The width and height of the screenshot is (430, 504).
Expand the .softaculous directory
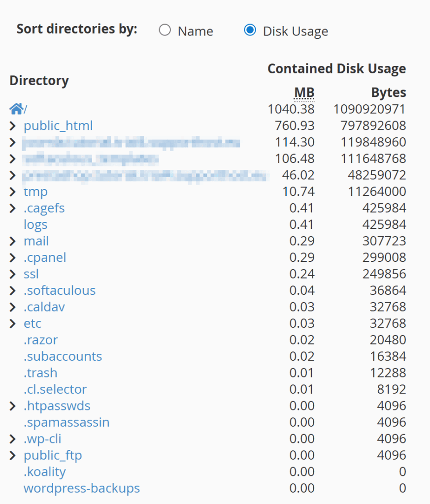coord(12,290)
